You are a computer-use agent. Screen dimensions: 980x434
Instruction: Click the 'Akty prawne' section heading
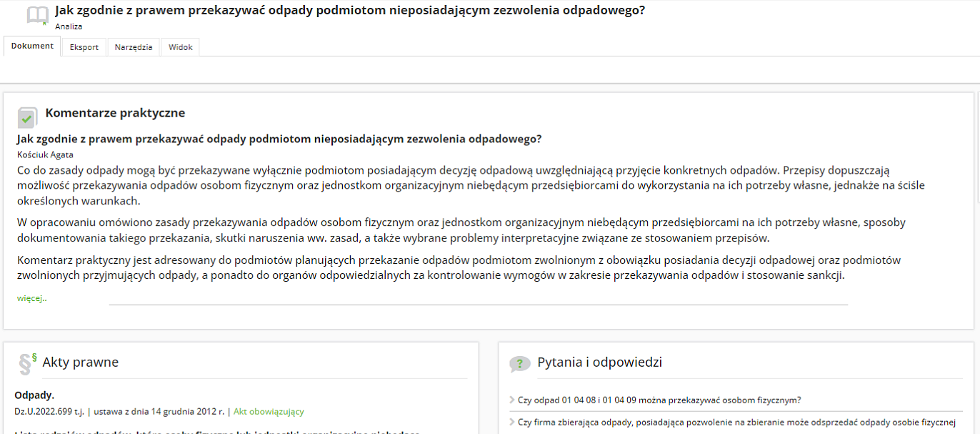[80, 363]
